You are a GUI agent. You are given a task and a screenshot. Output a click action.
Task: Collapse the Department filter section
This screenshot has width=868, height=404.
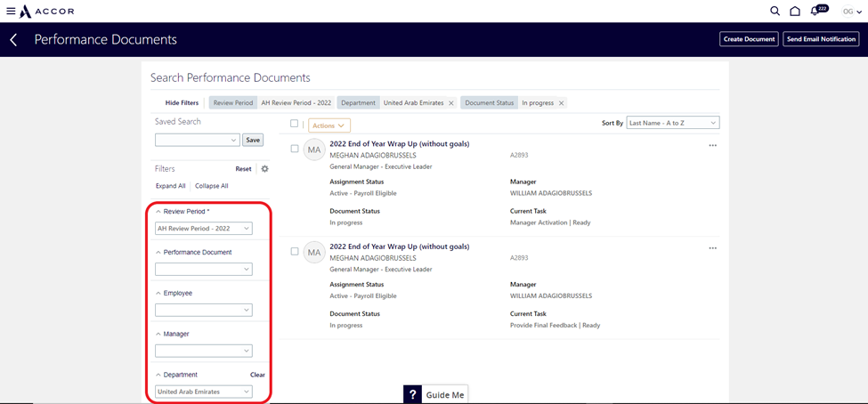pos(158,375)
